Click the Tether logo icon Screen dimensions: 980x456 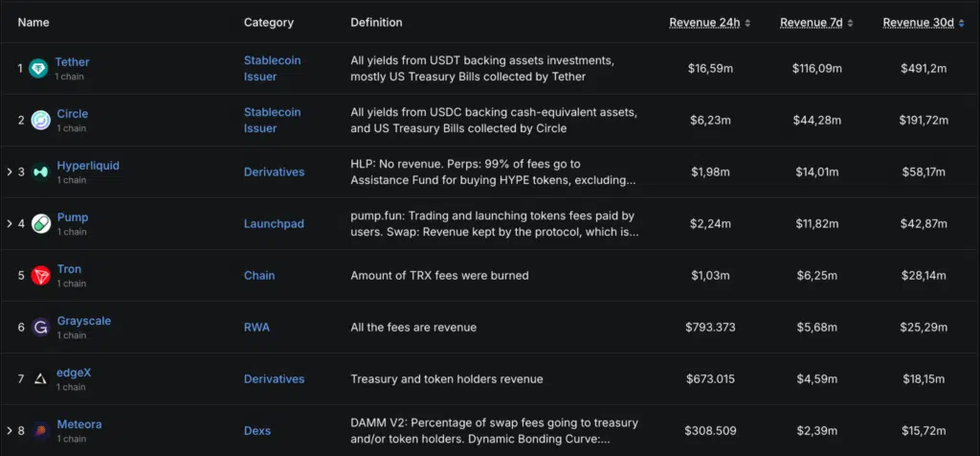pyautogui.click(x=38, y=68)
